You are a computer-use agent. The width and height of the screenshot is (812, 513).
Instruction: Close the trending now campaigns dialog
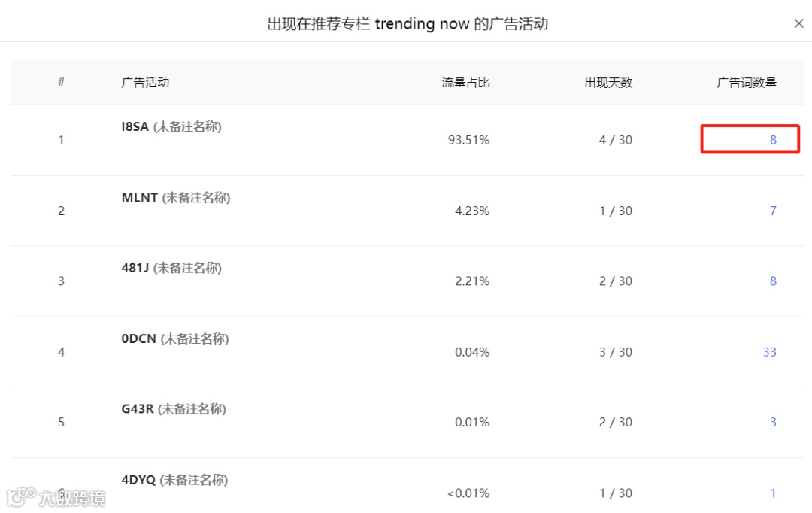(798, 23)
